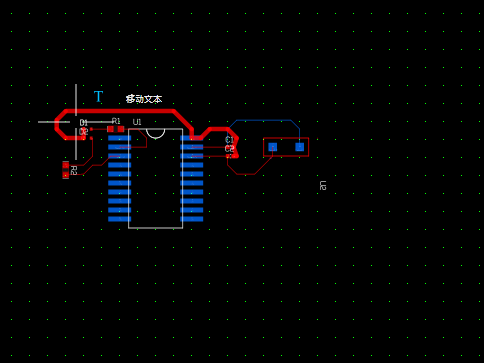Click the rotated R2 designator label
The height and width of the screenshot is (363, 484).
tap(74, 170)
